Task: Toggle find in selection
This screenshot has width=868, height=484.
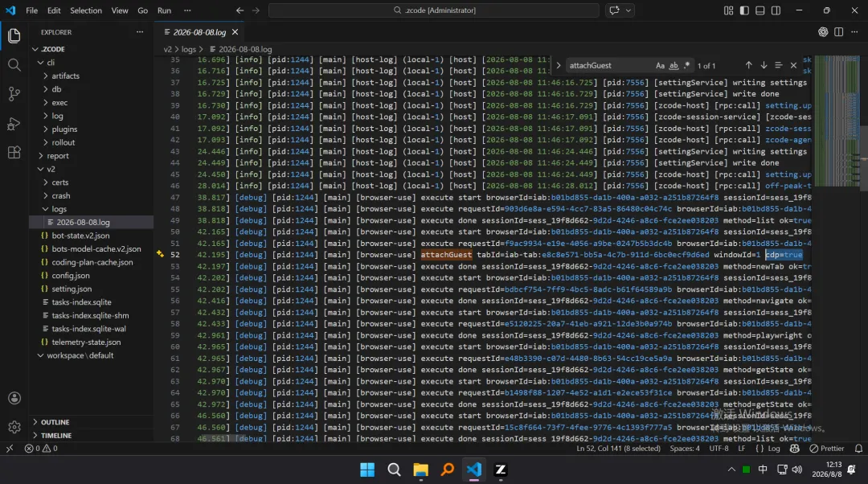Action: (778, 65)
